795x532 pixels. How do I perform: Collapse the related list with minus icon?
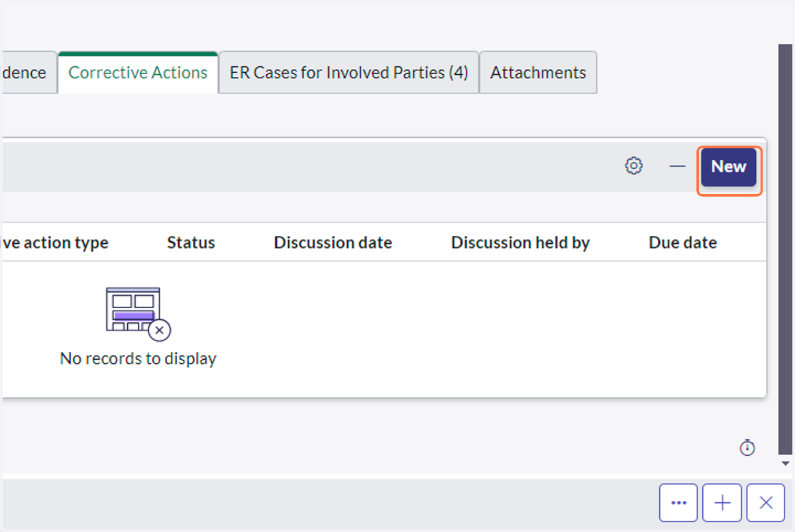[677, 166]
